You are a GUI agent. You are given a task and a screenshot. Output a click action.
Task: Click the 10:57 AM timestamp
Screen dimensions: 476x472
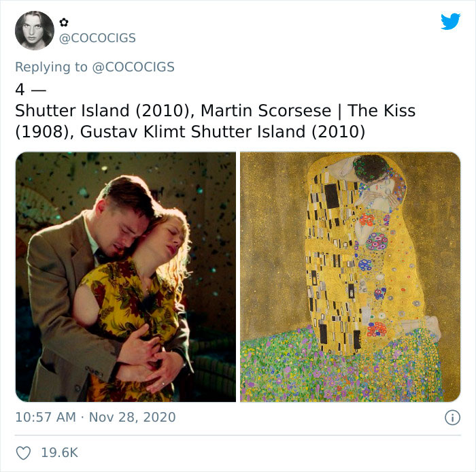click(45, 417)
